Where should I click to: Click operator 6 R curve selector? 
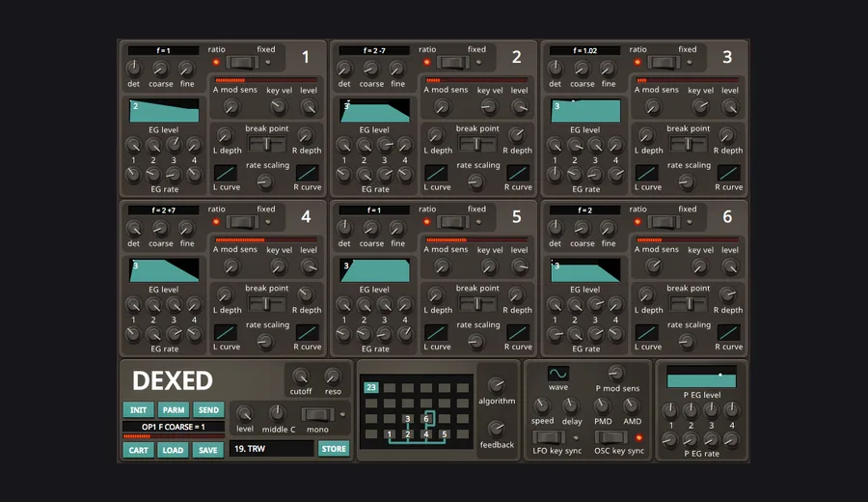pyautogui.click(x=729, y=332)
